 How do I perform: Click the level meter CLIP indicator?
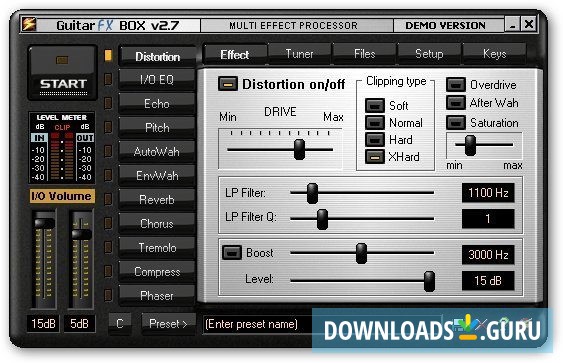click(x=62, y=127)
